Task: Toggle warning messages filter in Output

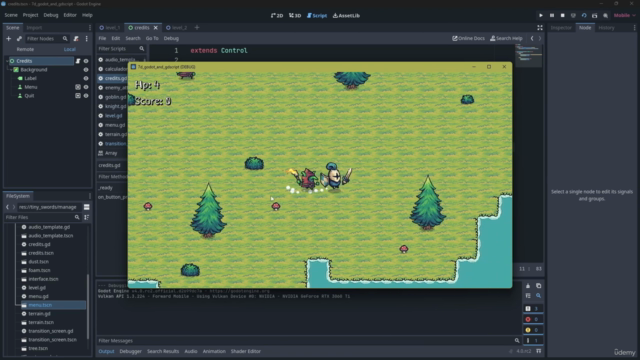Action: pos(533,330)
